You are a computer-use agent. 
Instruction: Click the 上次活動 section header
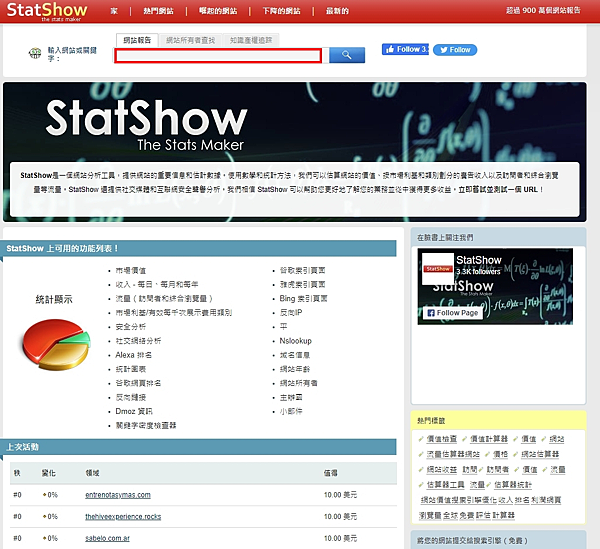click(x=199, y=447)
